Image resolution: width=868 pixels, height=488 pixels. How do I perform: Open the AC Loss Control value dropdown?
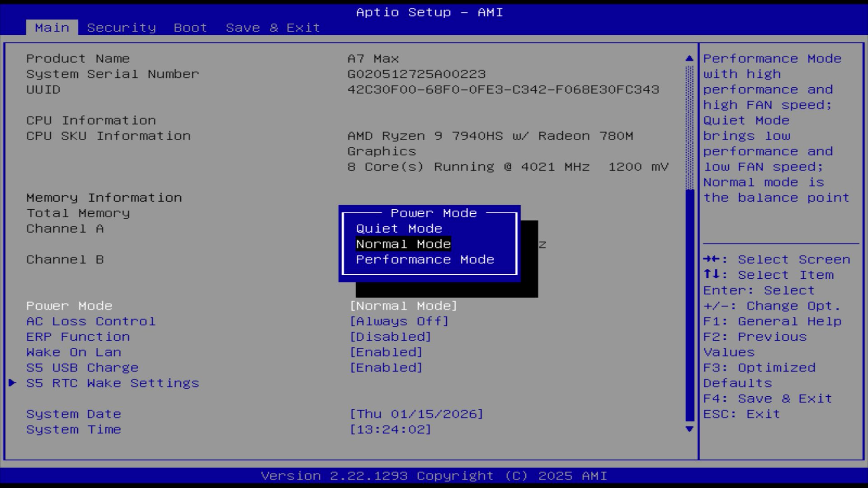click(399, 321)
